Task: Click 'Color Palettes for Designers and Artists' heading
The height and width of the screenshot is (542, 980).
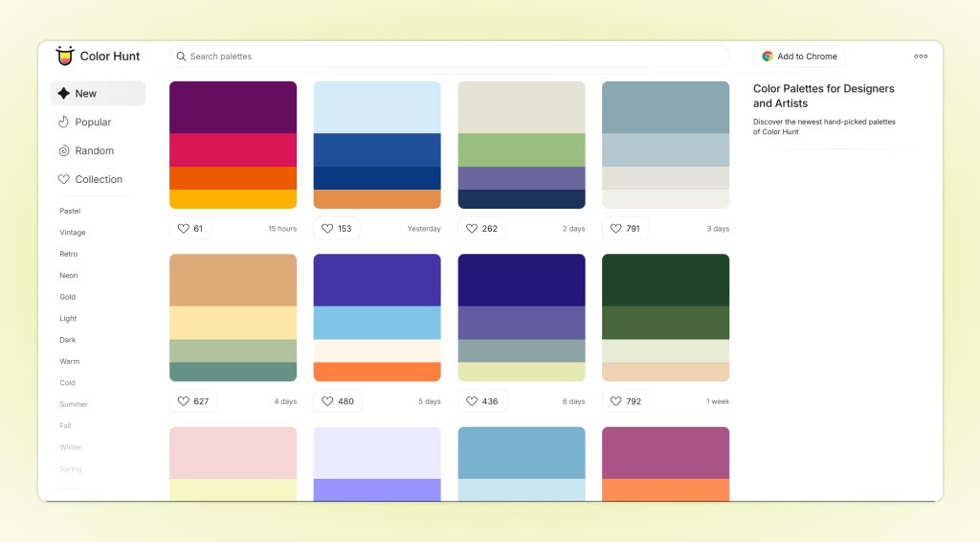Action: 824,96
